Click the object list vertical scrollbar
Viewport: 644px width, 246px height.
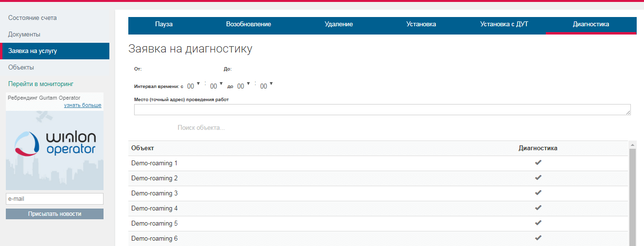(632, 194)
